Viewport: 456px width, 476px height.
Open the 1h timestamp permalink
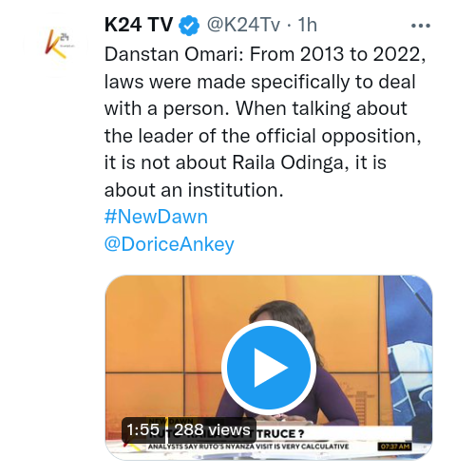coord(307,25)
